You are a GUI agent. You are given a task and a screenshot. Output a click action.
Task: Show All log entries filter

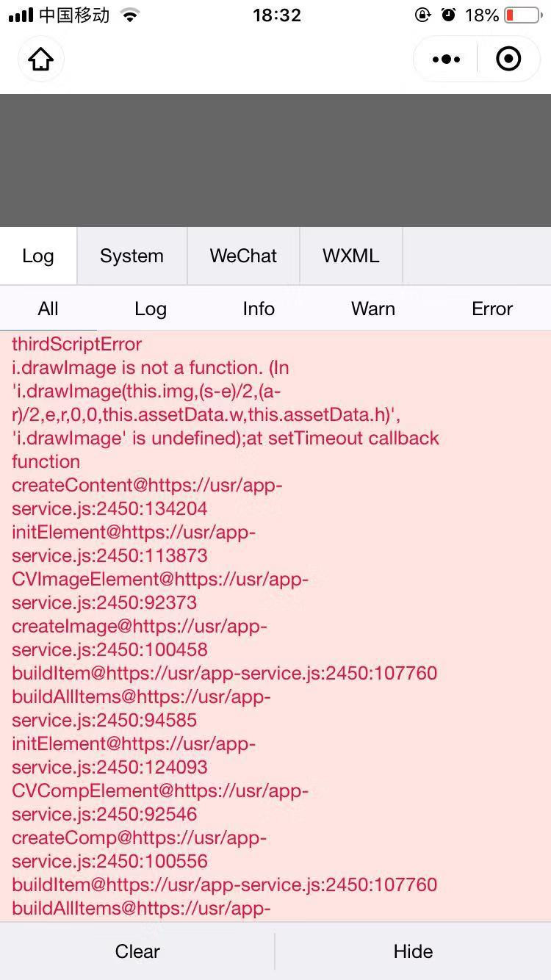pyautogui.click(x=48, y=309)
